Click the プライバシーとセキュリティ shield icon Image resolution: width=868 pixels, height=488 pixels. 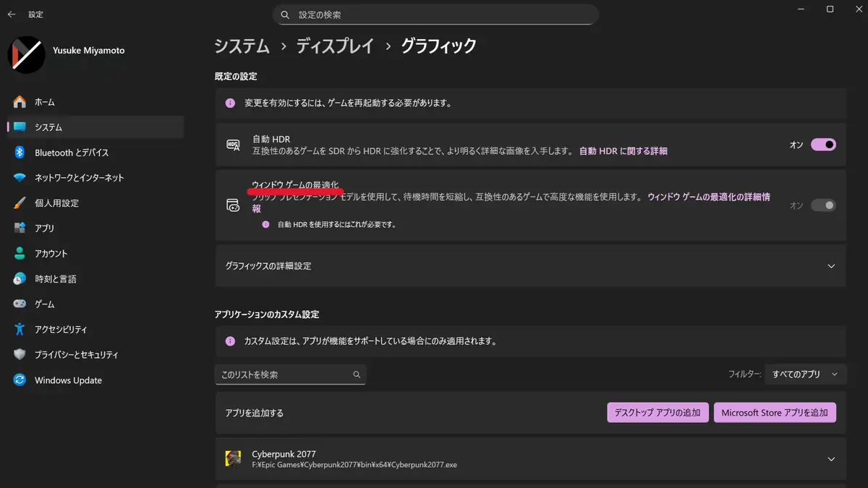pos(20,355)
